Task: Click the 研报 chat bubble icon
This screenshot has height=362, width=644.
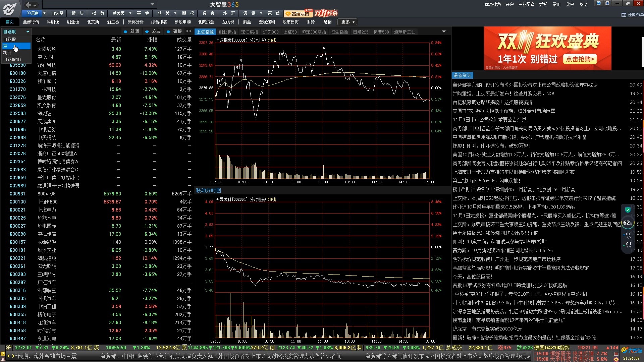Action: [x=168, y=32]
